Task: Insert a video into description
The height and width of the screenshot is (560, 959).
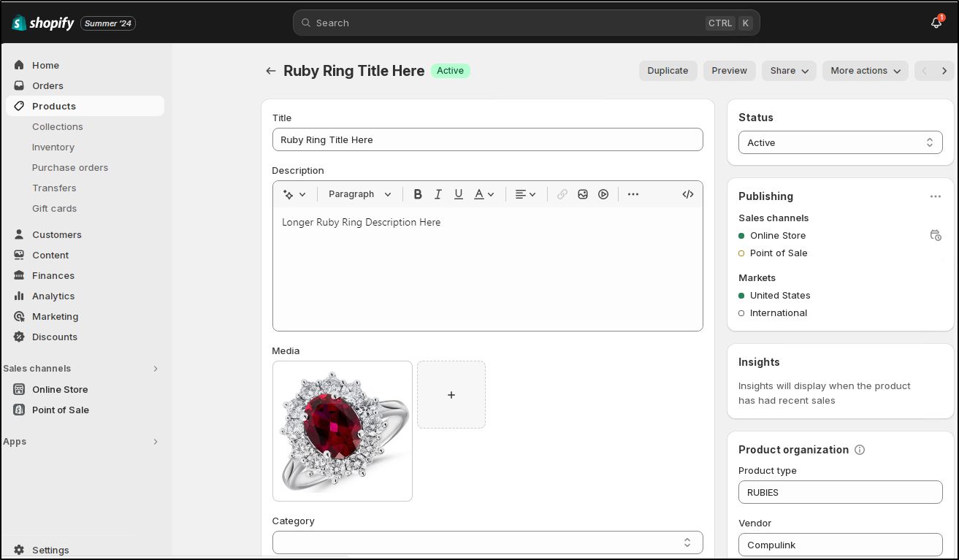Action: tap(603, 194)
